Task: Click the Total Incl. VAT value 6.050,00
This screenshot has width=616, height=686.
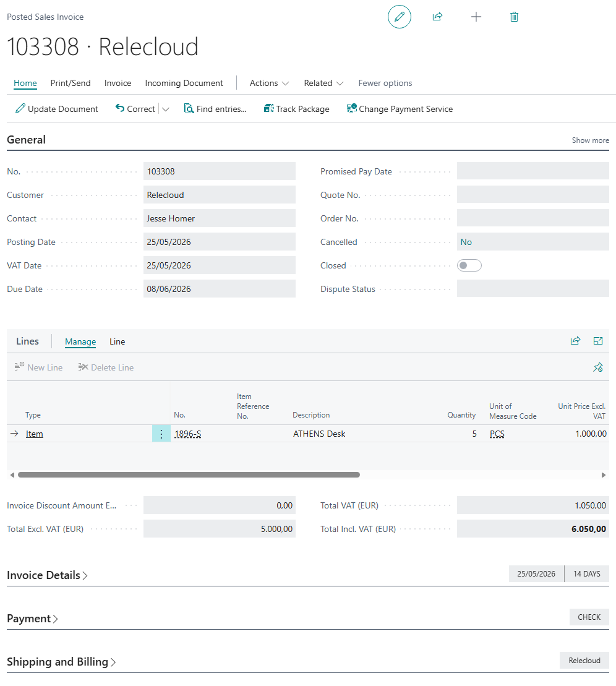Action: coord(533,529)
